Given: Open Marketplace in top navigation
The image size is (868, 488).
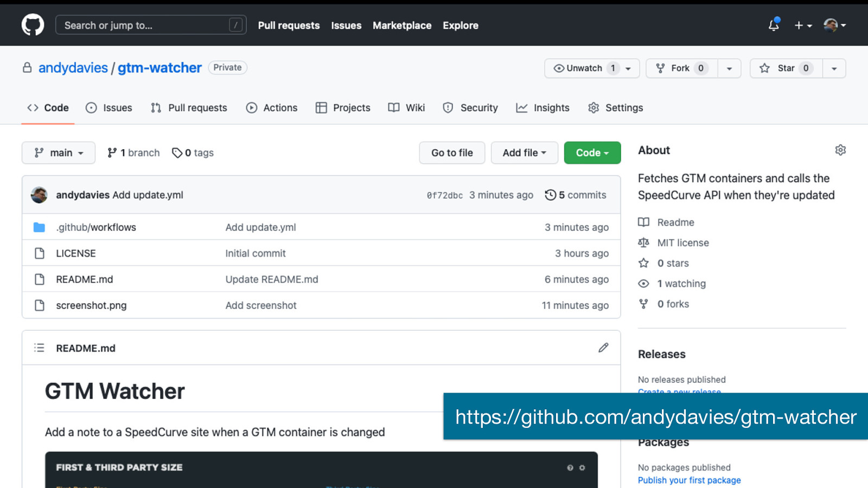Looking at the screenshot, I should coord(402,25).
